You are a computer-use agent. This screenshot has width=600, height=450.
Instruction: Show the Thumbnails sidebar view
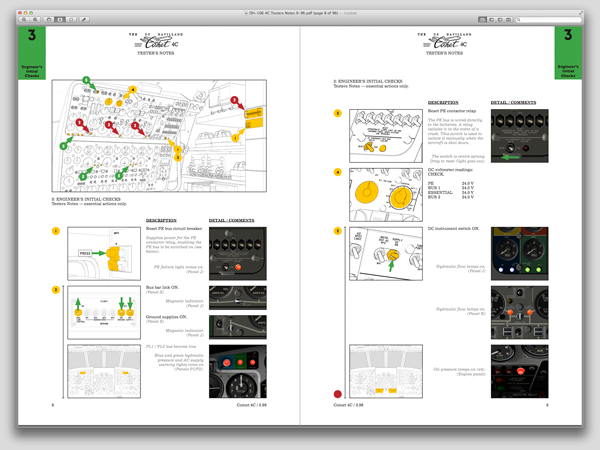tap(491, 19)
